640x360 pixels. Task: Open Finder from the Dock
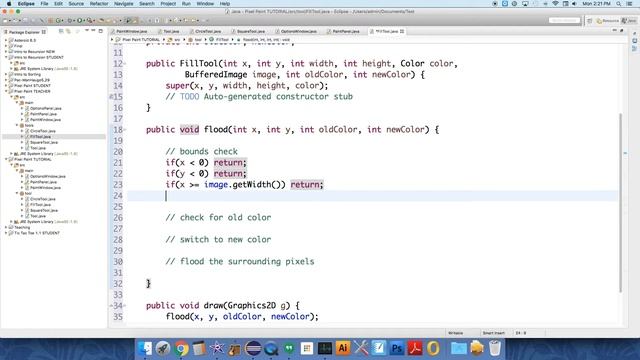144,348
